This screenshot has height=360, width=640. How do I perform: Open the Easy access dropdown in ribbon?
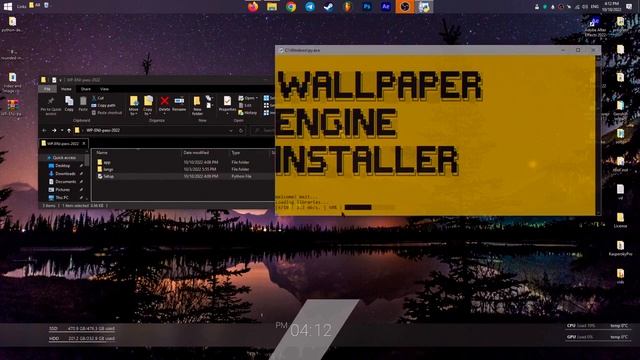coord(209,105)
